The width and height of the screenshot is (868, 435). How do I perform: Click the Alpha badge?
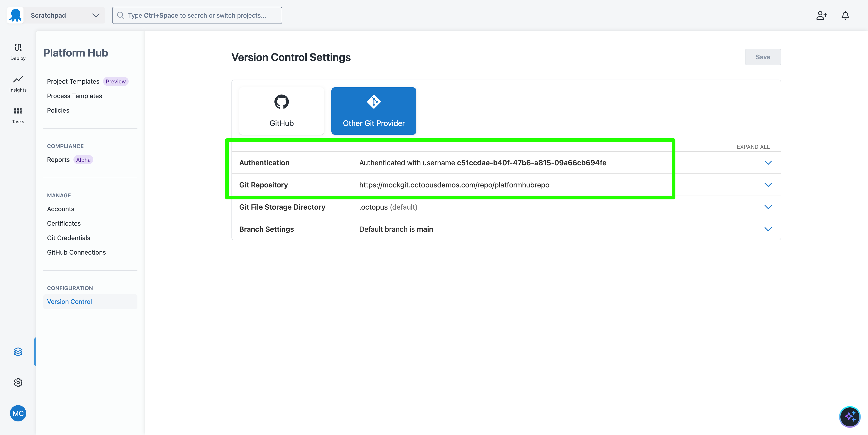(x=83, y=160)
